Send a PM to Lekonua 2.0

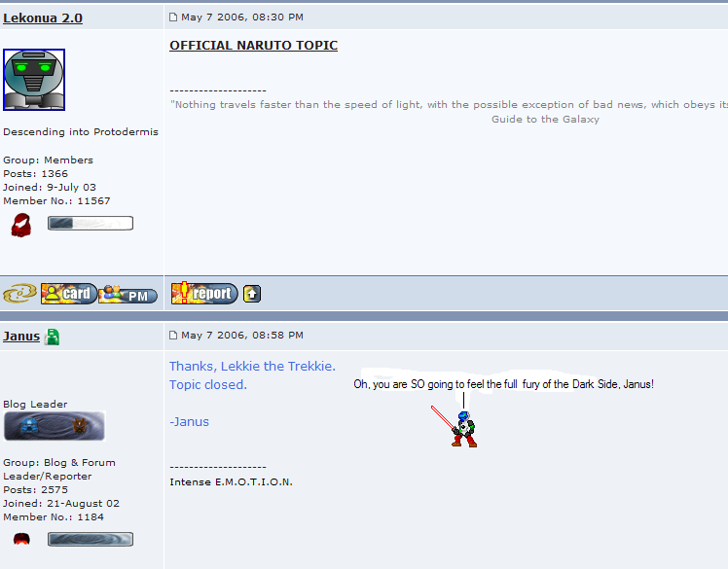click(128, 295)
